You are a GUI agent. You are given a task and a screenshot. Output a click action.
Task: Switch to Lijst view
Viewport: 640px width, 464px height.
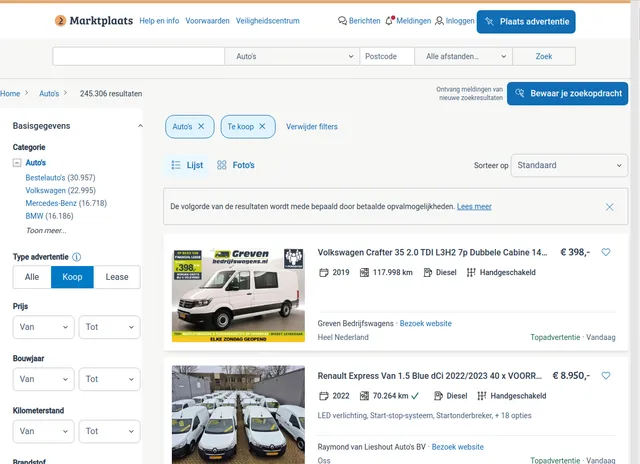187,165
